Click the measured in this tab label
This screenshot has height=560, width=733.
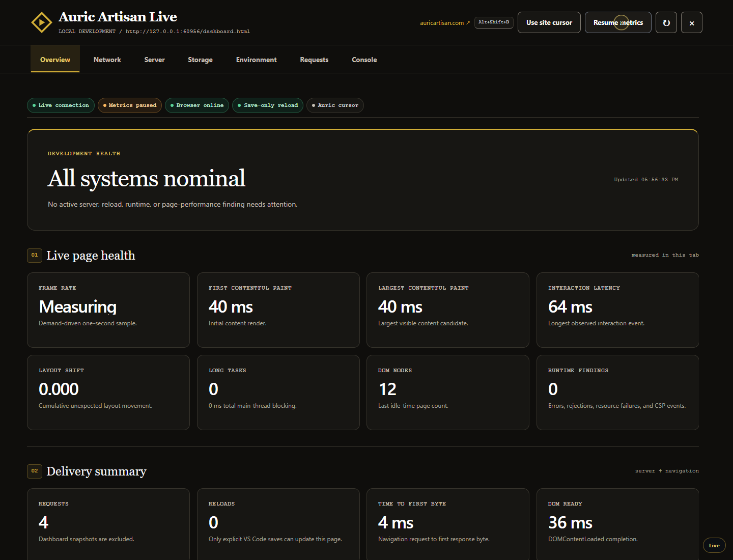coord(665,255)
